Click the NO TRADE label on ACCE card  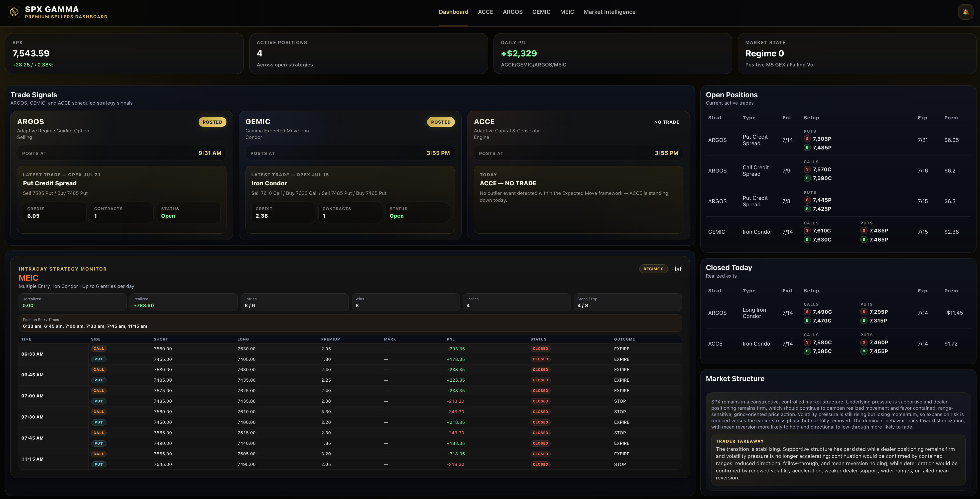click(x=667, y=122)
